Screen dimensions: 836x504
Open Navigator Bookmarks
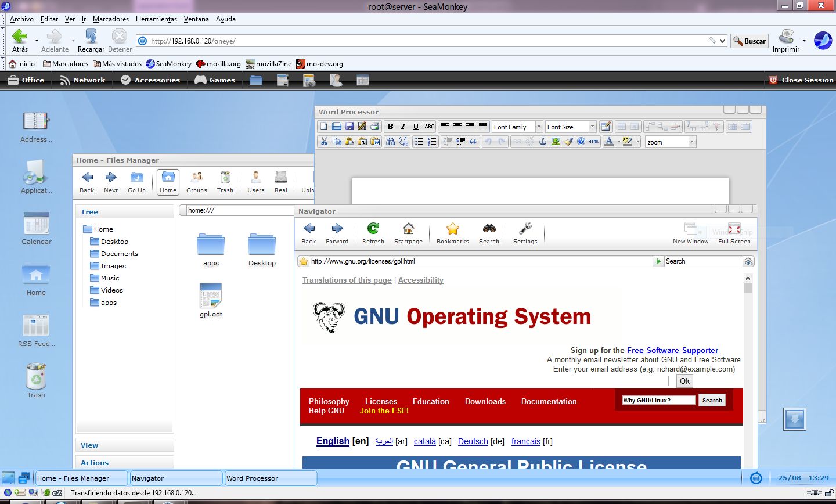click(x=452, y=231)
